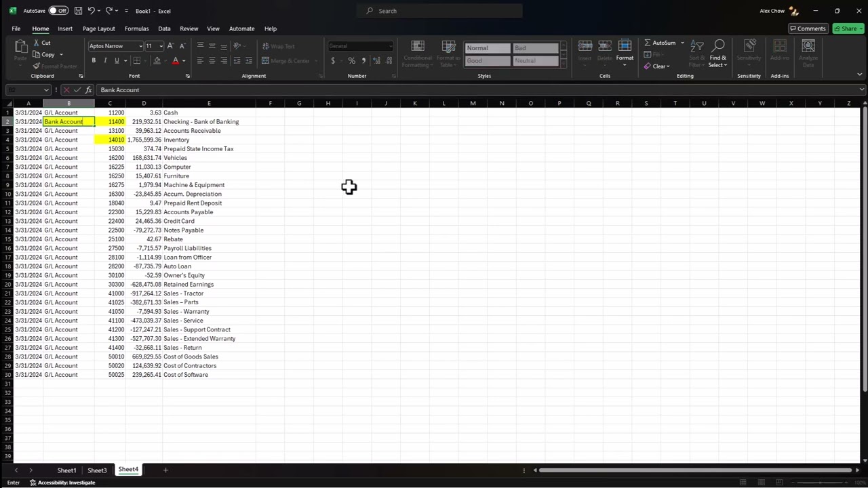Click the Insert Function fx icon
The image size is (868, 488).
pyautogui.click(x=88, y=89)
